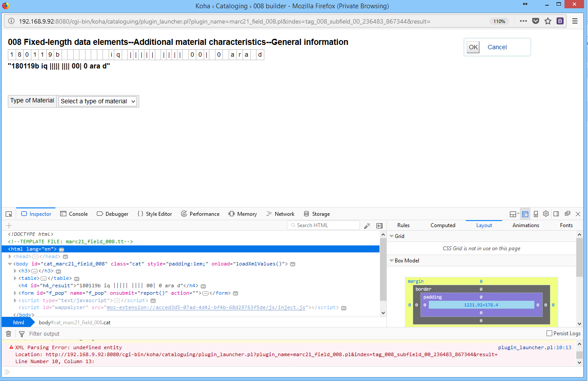Image resolution: width=588 pixels, height=381 pixels.
Task: Collapse the Box Model section
Action: [392, 261]
